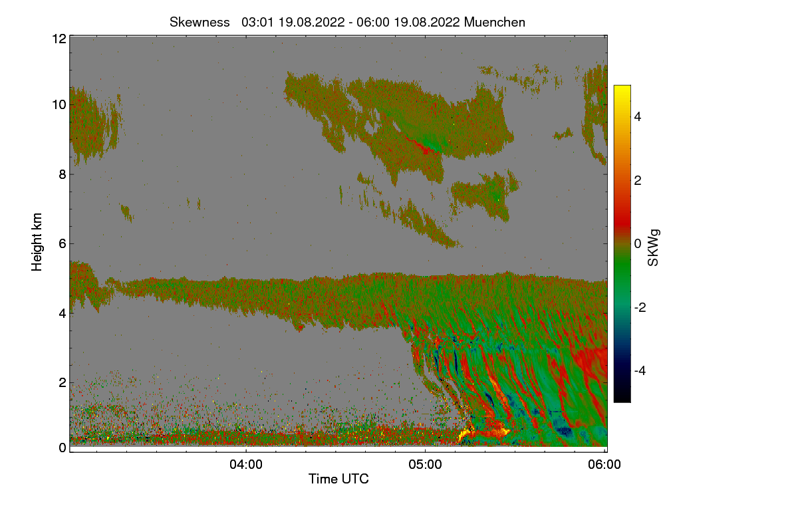
Task: Click the 05:00 time tick label
Action: pyautogui.click(x=426, y=465)
